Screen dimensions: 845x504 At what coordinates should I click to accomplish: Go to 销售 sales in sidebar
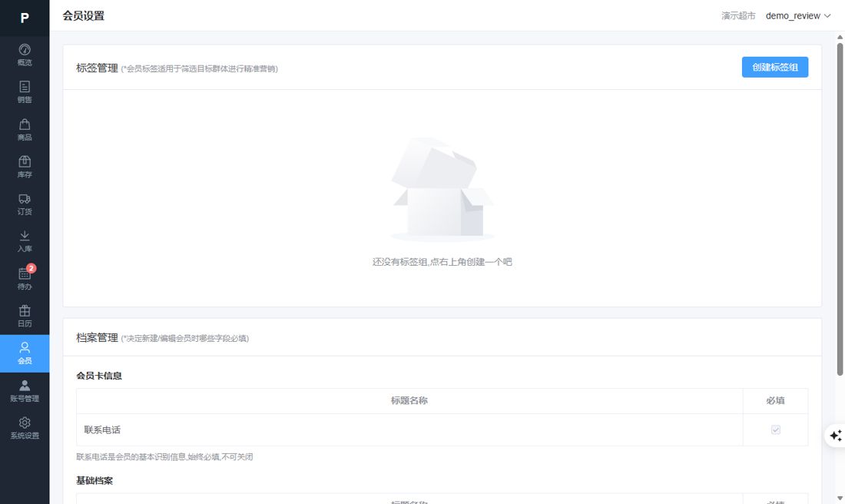[25, 92]
